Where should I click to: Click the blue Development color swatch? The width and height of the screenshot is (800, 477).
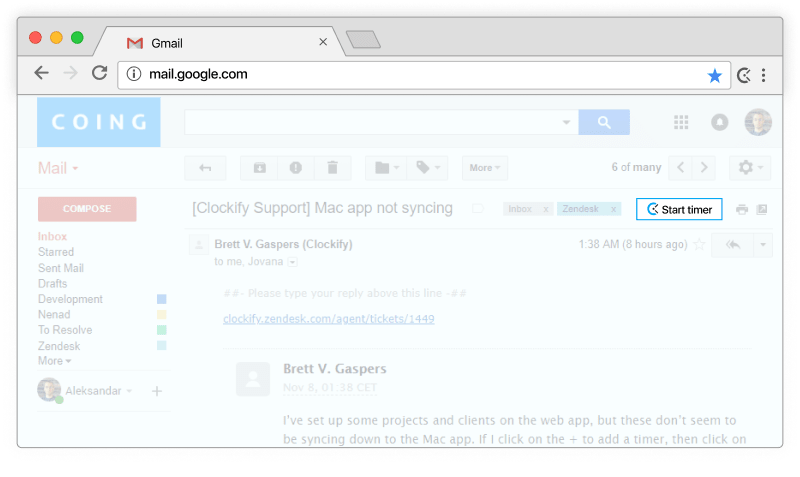[x=161, y=299]
